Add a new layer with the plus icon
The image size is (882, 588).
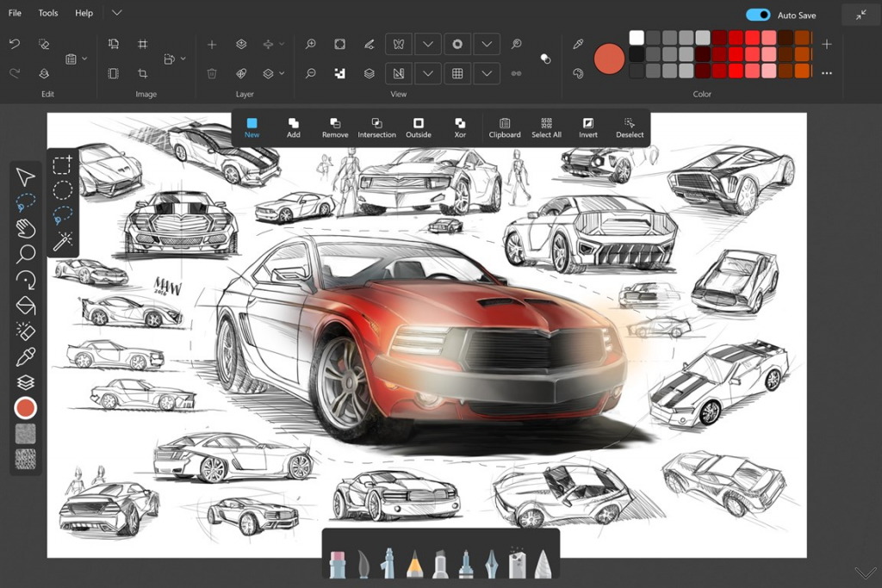click(212, 44)
